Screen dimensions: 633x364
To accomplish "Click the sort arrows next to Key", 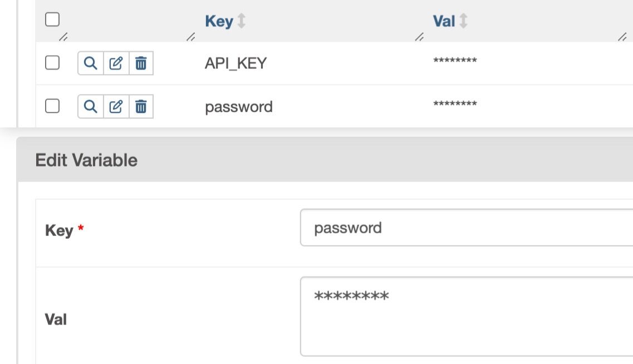I will click(241, 22).
